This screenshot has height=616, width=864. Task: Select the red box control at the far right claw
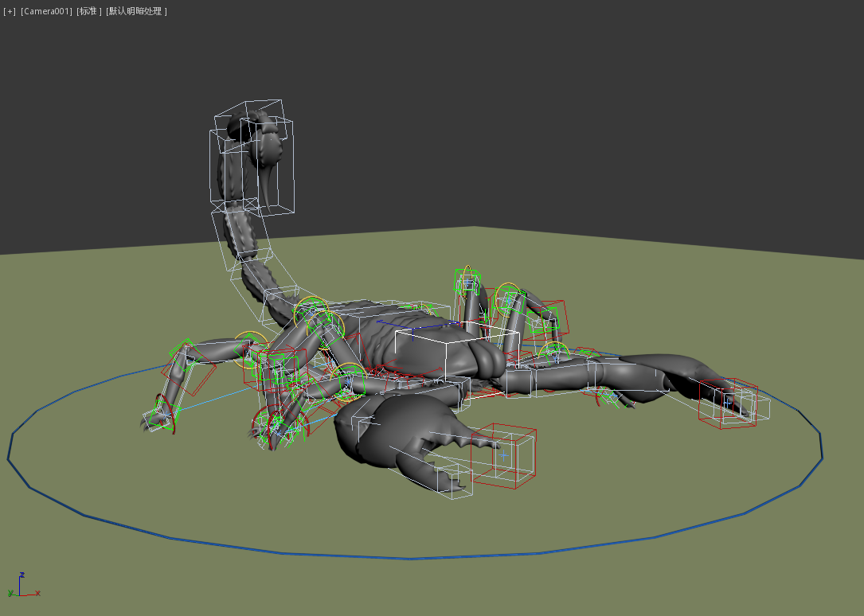[726, 403]
